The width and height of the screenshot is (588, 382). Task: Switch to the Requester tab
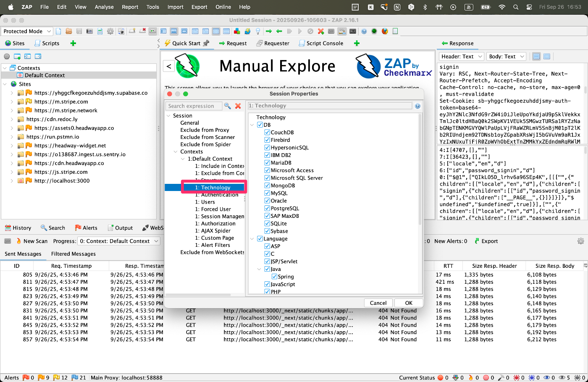tap(273, 43)
